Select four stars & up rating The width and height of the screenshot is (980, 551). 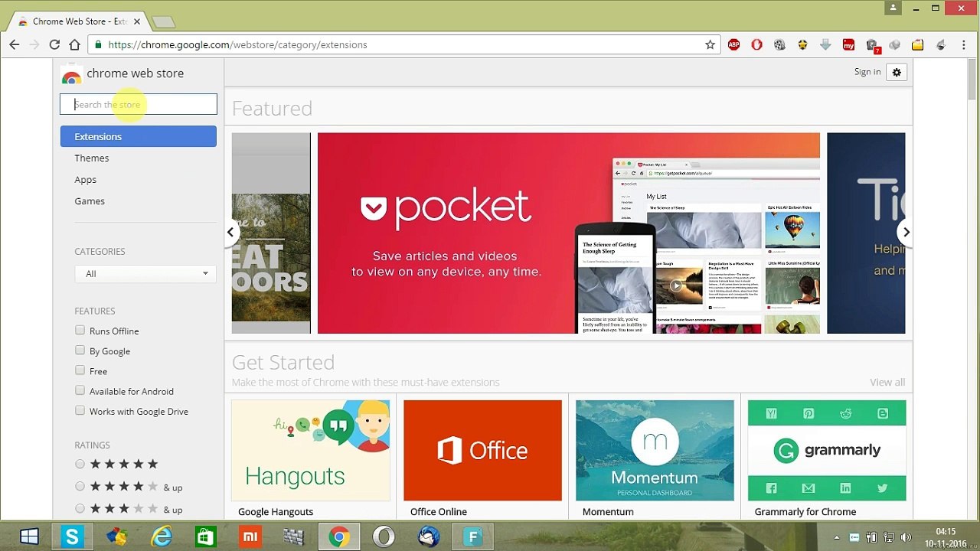click(x=80, y=487)
